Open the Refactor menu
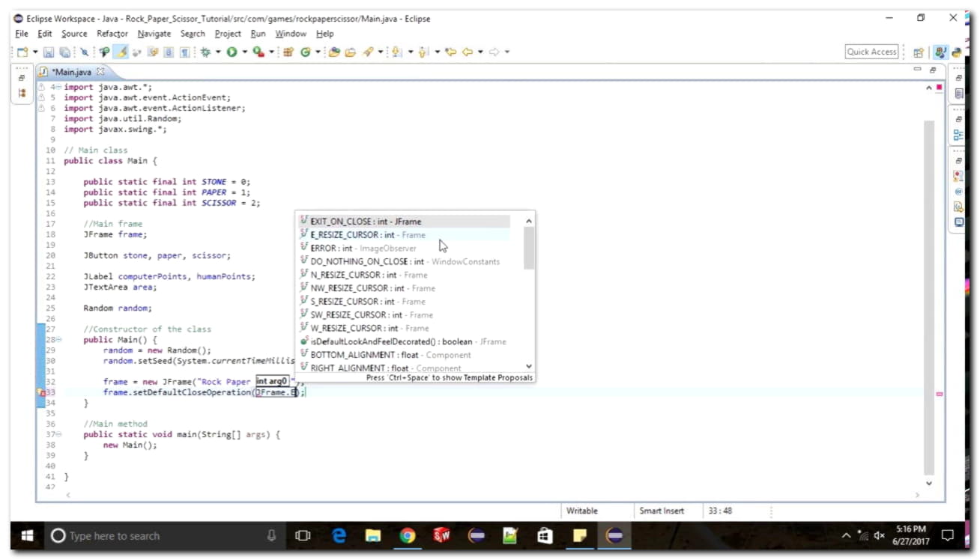Image resolution: width=980 pixels, height=560 pixels. (112, 34)
